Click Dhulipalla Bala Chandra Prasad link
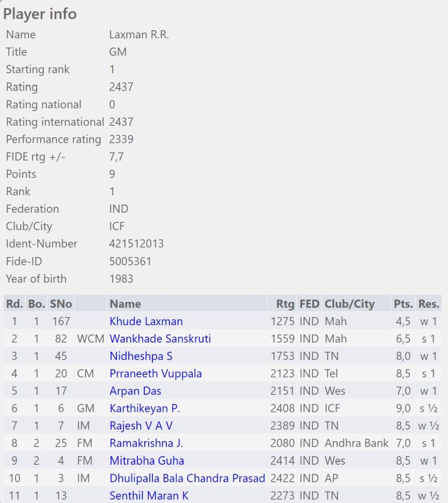Screen dimensions: 448x503 [x=187, y=478]
